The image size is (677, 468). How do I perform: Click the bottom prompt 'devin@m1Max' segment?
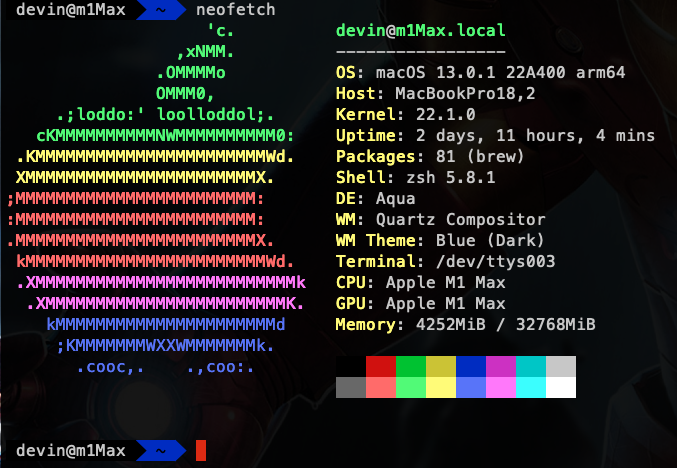71,451
